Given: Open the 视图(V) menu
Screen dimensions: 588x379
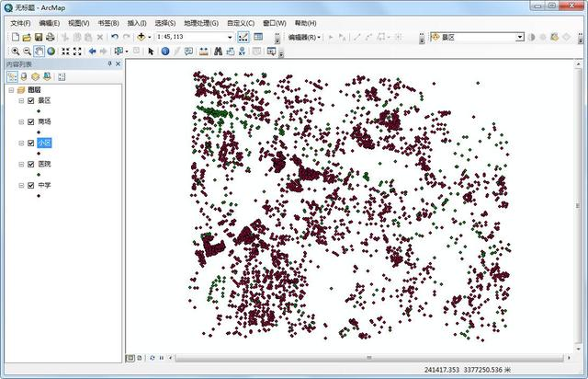Looking at the screenshot, I should pos(79,23).
